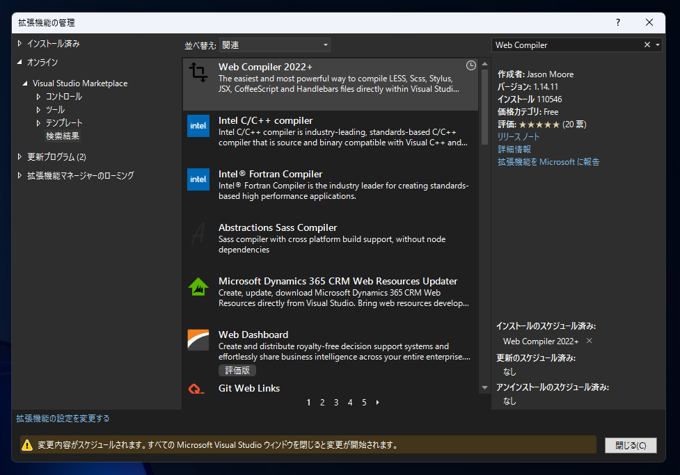Image resolution: width=680 pixels, height=475 pixels.
Task: Click the バージョン: 1.14.11 text
Action: [527, 87]
